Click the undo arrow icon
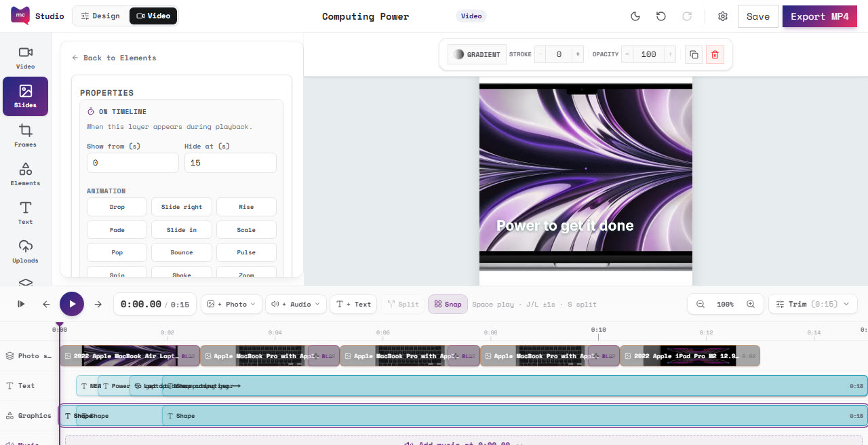 click(661, 16)
